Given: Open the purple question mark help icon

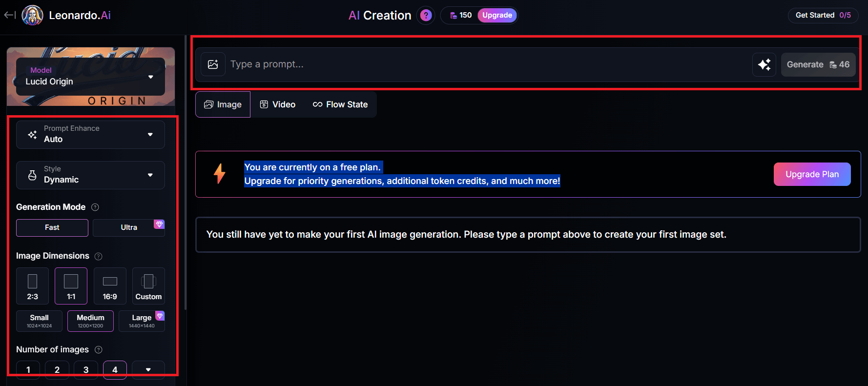Looking at the screenshot, I should pyautogui.click(x=426, y=16).
